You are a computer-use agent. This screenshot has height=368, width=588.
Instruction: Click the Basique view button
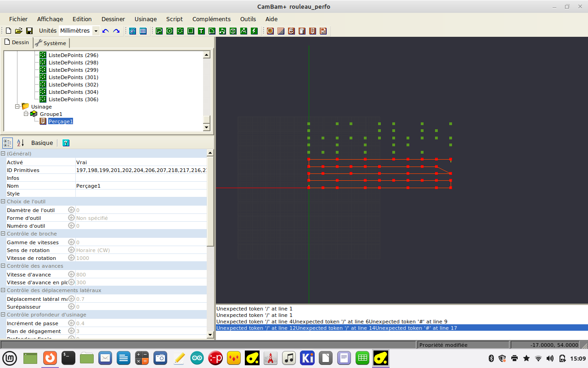point(42,143)
